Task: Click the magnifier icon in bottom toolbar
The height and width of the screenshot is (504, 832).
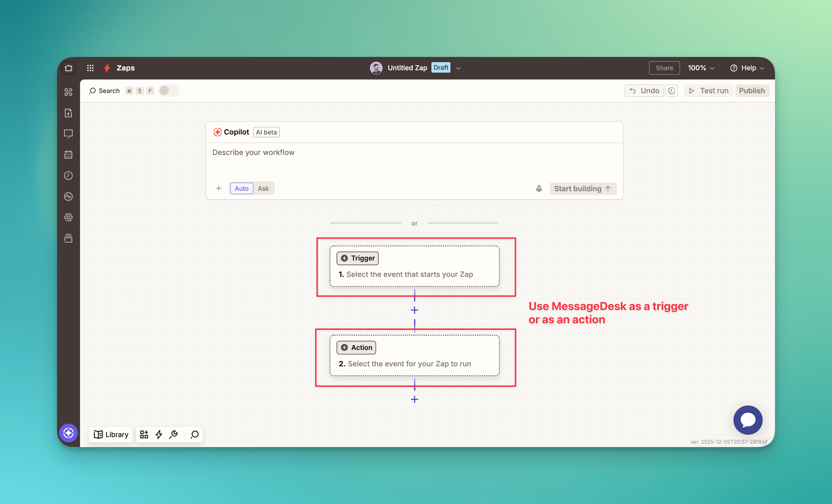Action: pyautogui.click(x=194, y=434)
